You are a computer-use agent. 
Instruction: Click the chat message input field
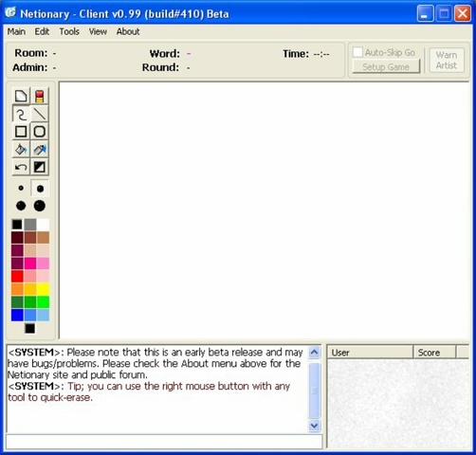164,442
